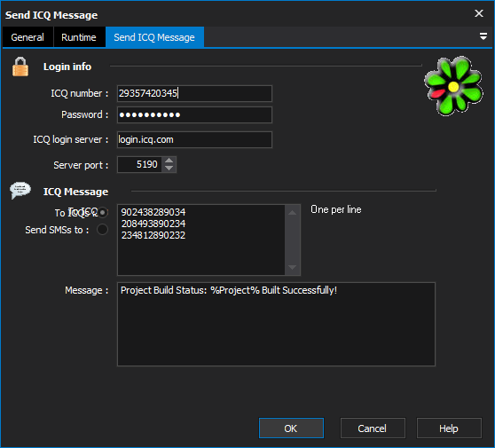Click the Server port value box
Viewport: 495px width, 448px height.
click(140, 164)
